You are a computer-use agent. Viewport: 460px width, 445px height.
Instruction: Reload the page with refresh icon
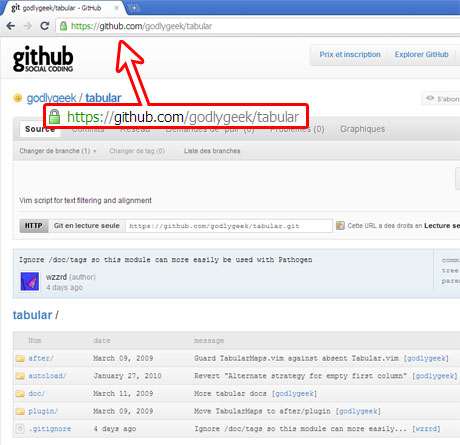pos(45,26)
